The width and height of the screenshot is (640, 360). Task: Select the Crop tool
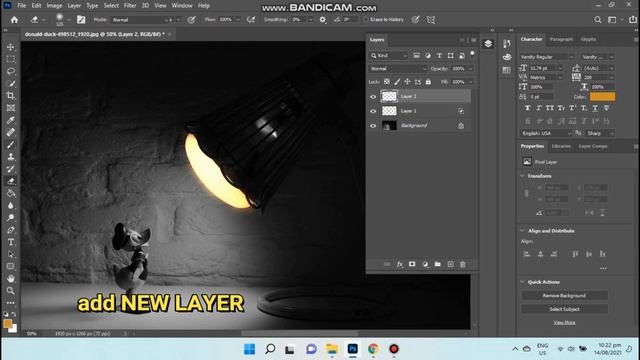(x=11, y=96)
